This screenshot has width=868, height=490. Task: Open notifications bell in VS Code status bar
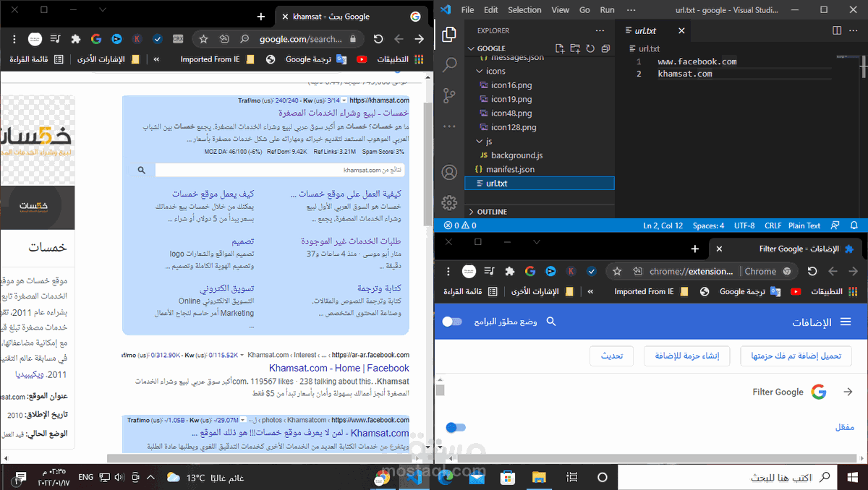coord(855,225)
